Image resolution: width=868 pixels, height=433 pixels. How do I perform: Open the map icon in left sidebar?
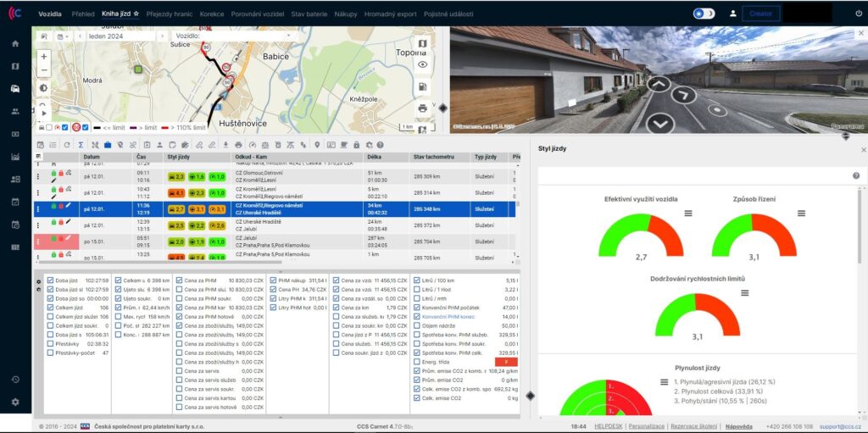[15, 66]
